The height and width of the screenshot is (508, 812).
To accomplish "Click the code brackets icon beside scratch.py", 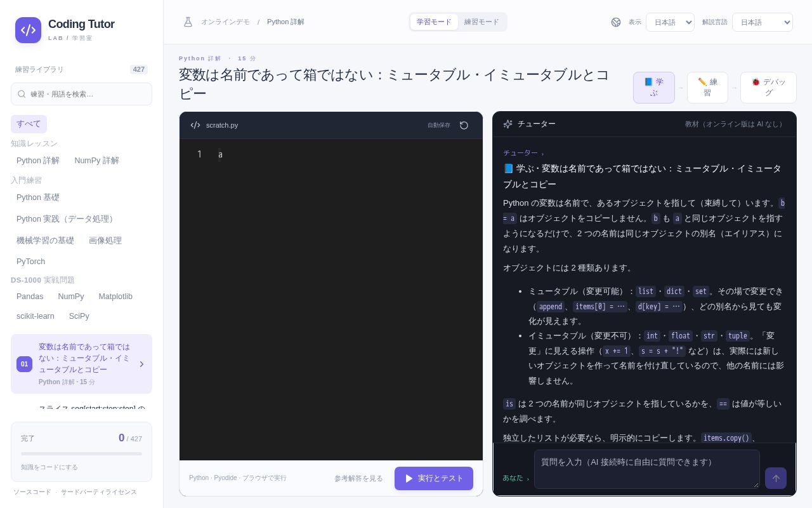I will [x=195, y=125].
